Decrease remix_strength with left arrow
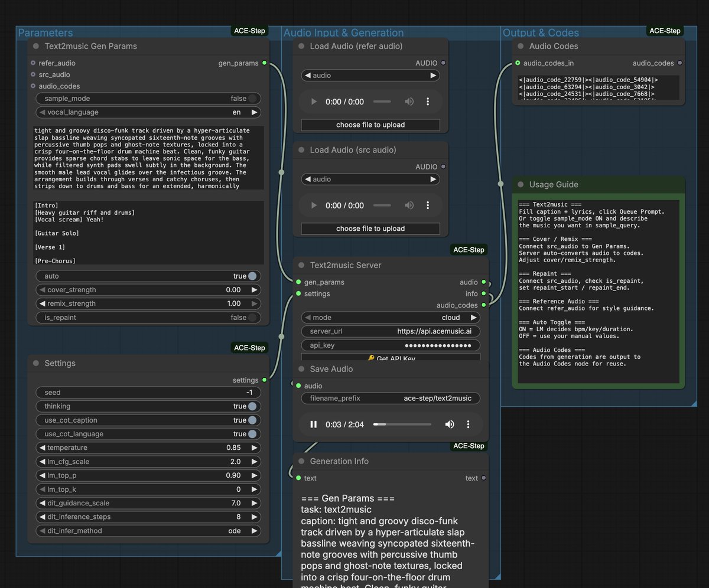Image resolution: width=709 pixels, height=588 pixels. pos(42,303)
